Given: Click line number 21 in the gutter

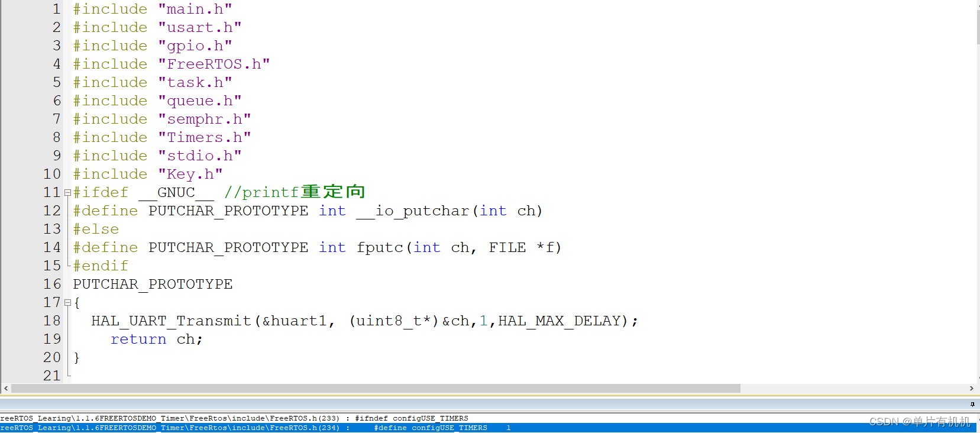Looking at the screenshot, I should coord(52,376).
